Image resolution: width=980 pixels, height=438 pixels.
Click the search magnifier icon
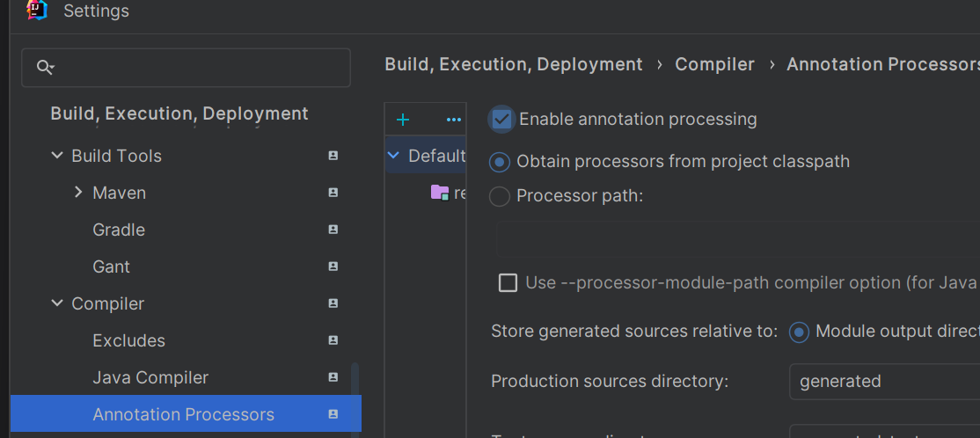pyautogui.click(x=45, y=68)
